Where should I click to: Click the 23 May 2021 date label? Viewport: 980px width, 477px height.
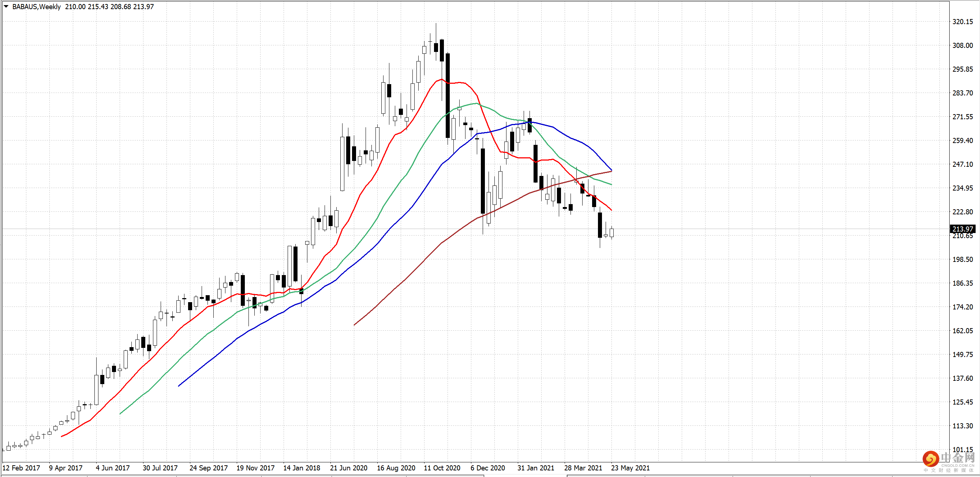631,468
